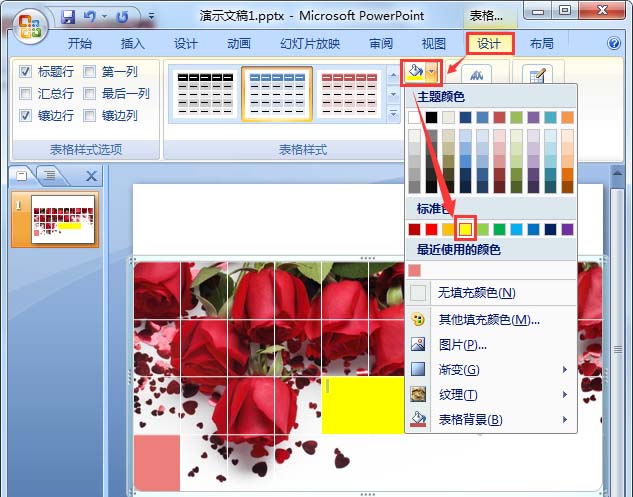This screenshot has width=633, height=497.
Task: Open the Quick Access Toolbar customize arrow
Action: [151, 17]
